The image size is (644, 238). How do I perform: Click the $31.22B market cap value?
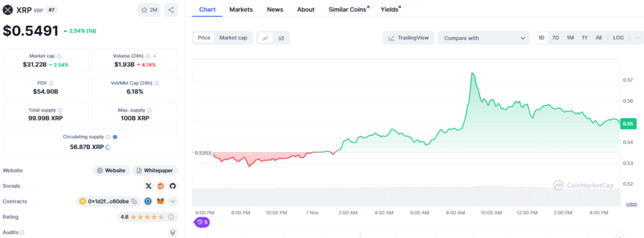pos(35,65)
